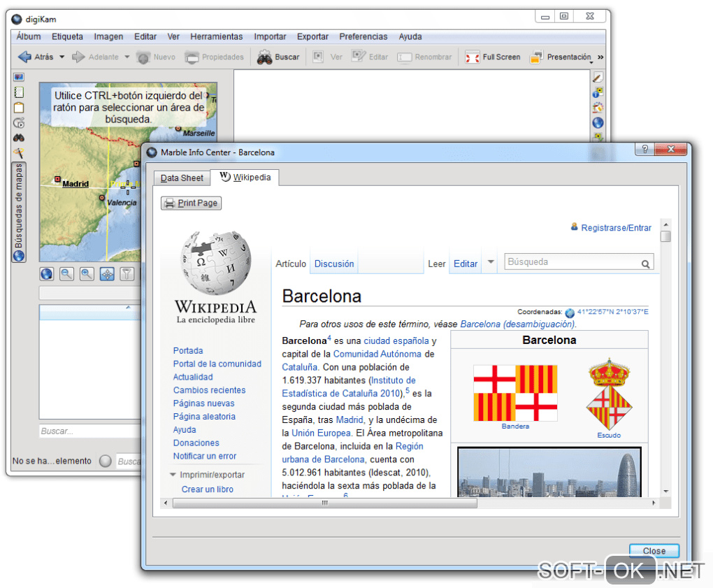Open the binoculars Searches icon in the sidebar
The height and width of the screenshot is (588, 713).
[x=19, y=138]
